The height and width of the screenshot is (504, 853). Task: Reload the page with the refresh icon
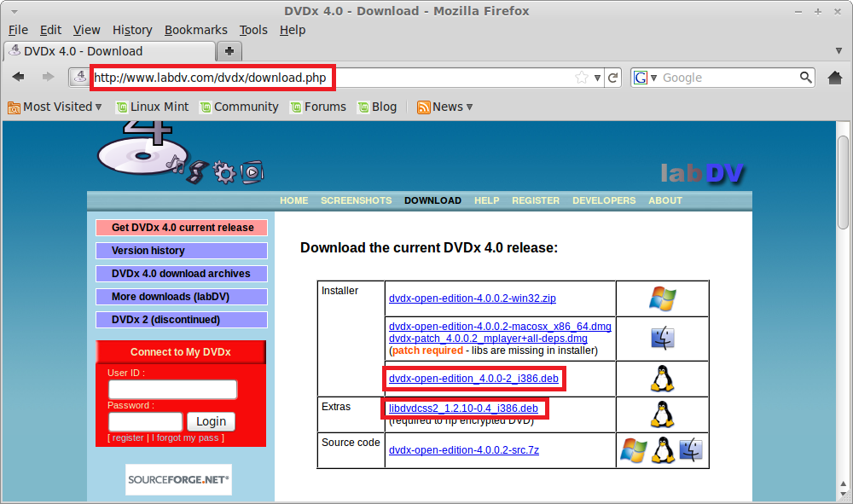(613, 78)
